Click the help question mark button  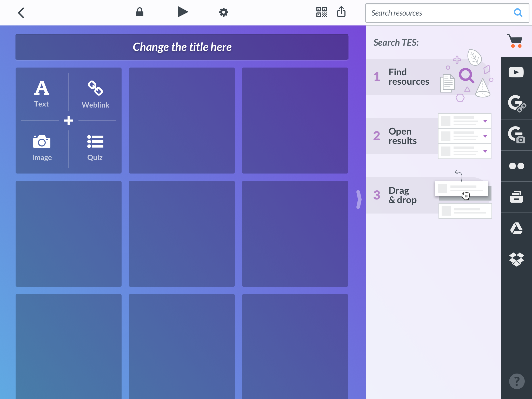(x=516, y=381)
